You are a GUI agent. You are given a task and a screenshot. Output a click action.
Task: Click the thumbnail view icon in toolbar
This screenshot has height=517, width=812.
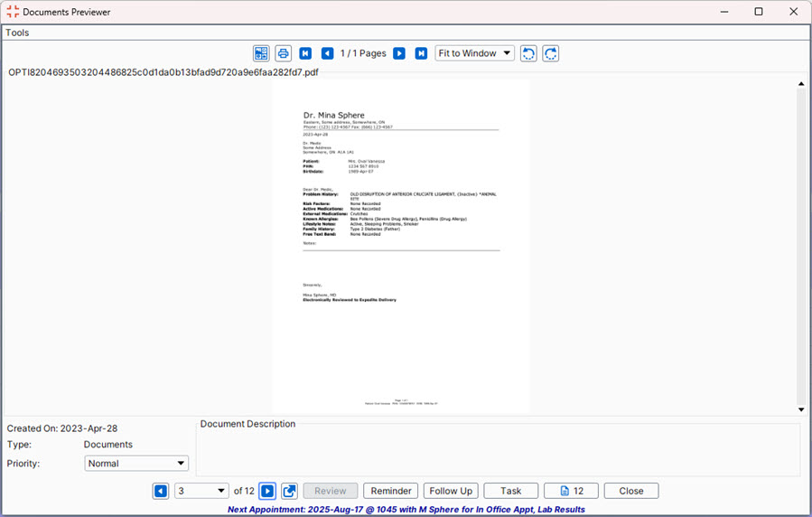point(261,53)
